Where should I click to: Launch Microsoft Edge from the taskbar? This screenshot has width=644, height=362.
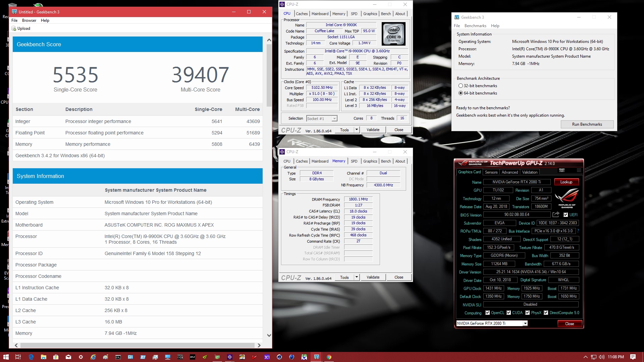point(31,357)
